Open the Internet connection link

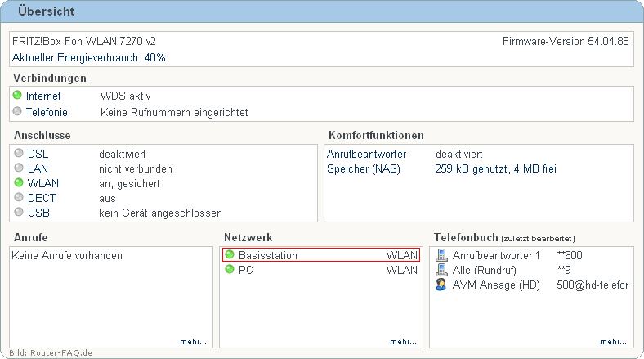coord(43,96)
